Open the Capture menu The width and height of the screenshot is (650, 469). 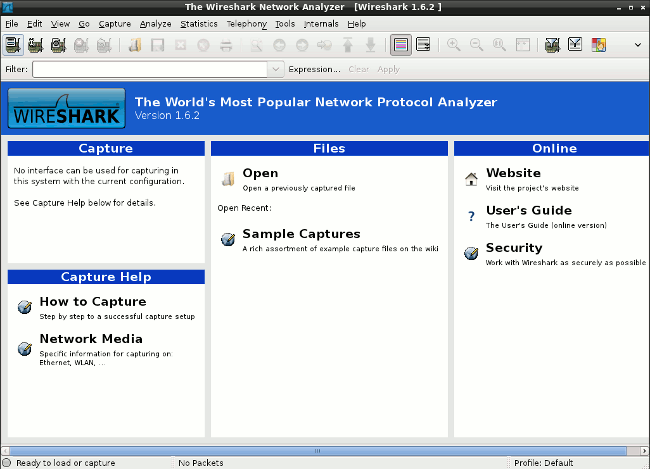click(x=114, y=24)
